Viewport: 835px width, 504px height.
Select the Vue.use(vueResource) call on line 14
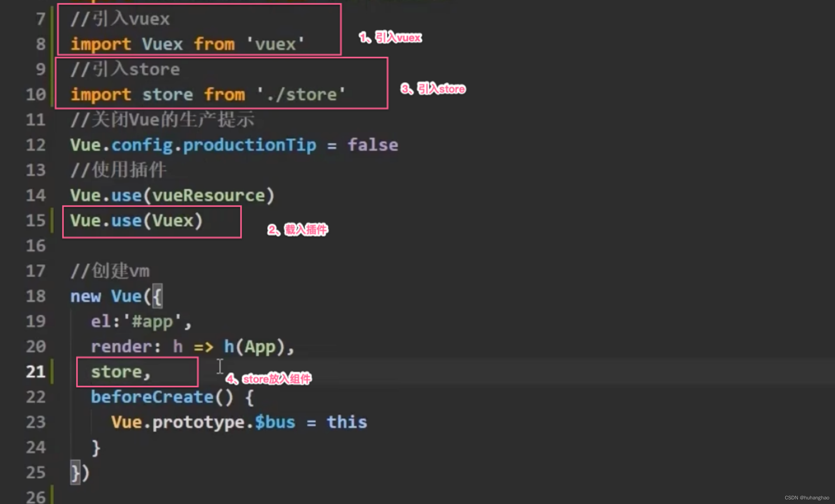pyautogui.click(x=172, y=195)
